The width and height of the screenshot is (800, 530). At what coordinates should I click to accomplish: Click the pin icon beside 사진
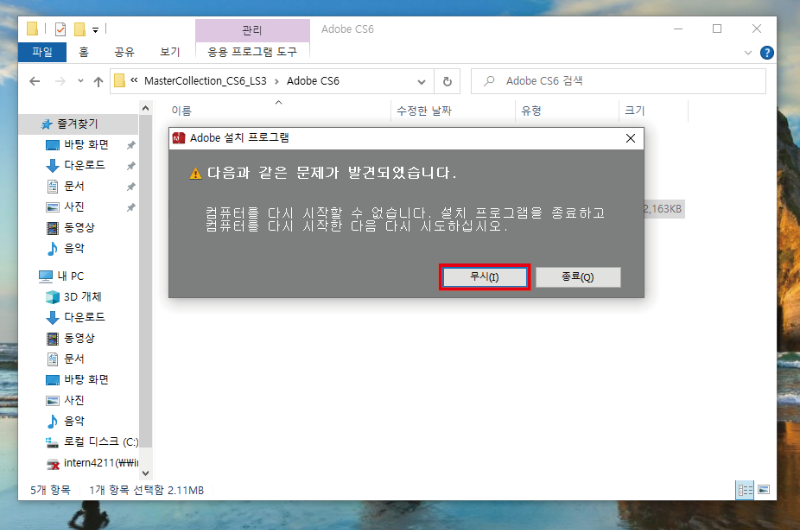(x=131, y=207)
